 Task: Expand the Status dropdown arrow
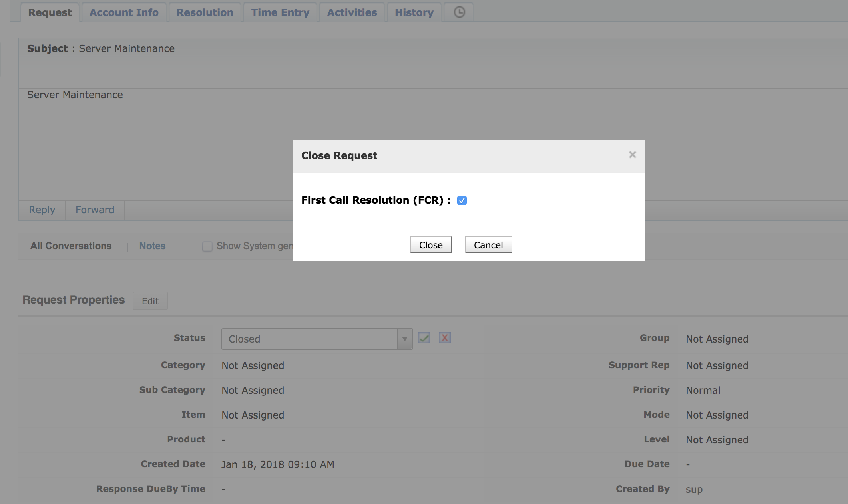406,339
